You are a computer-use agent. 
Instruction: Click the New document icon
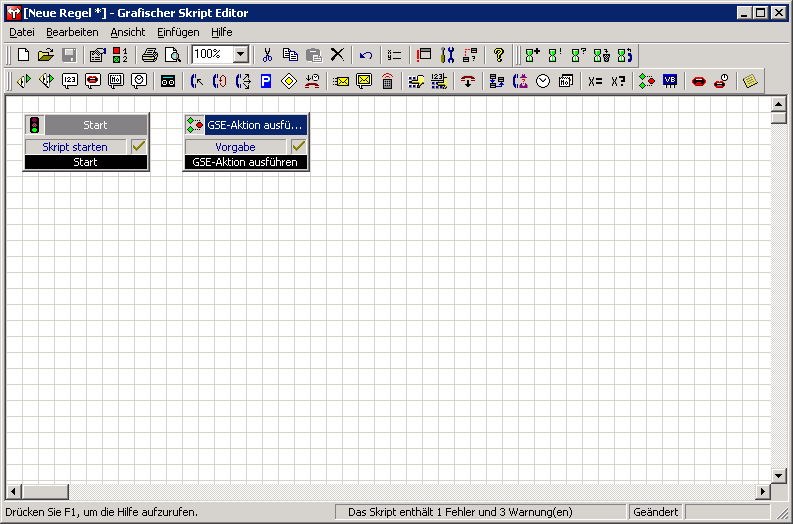coord(23,55)
